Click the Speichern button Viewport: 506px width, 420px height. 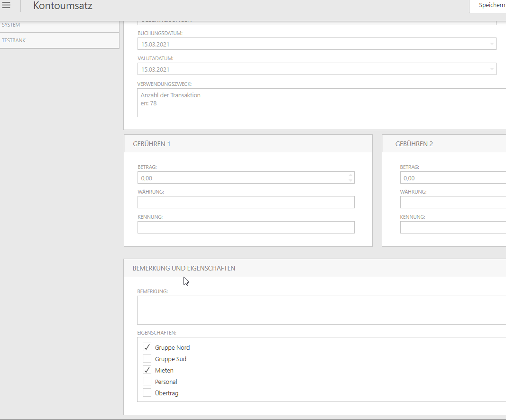pyautogui.click(x=491, y=6)
